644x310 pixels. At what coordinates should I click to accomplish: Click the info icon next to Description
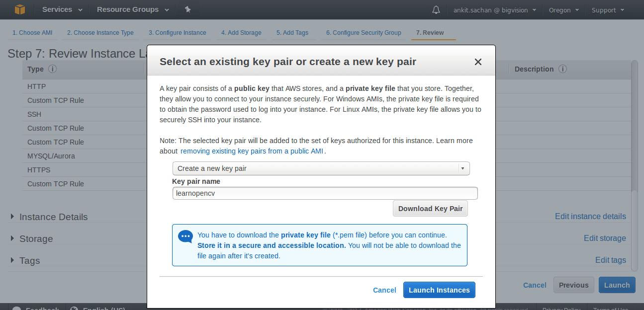click(x=562, y=69)
